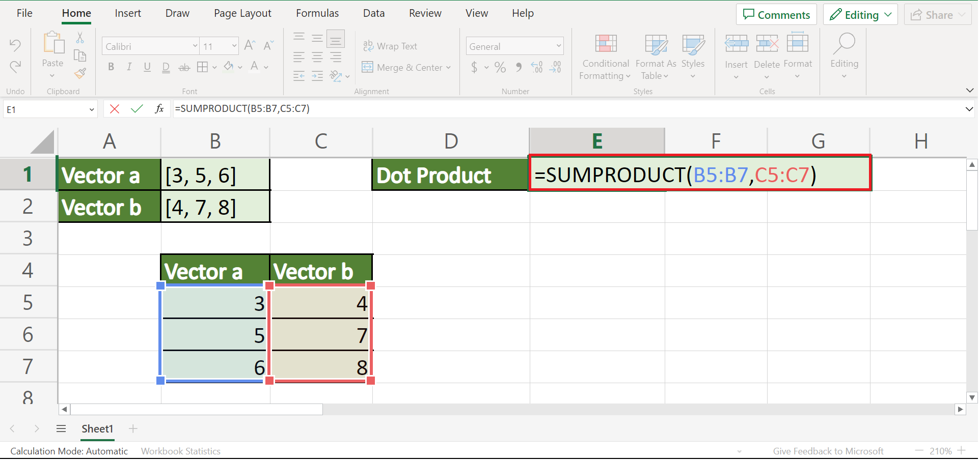Click the Format Painter brush icon
Image resolution: width=980 pixels, height=461 pixels.
pyautogui.click(x=80, y=74)
